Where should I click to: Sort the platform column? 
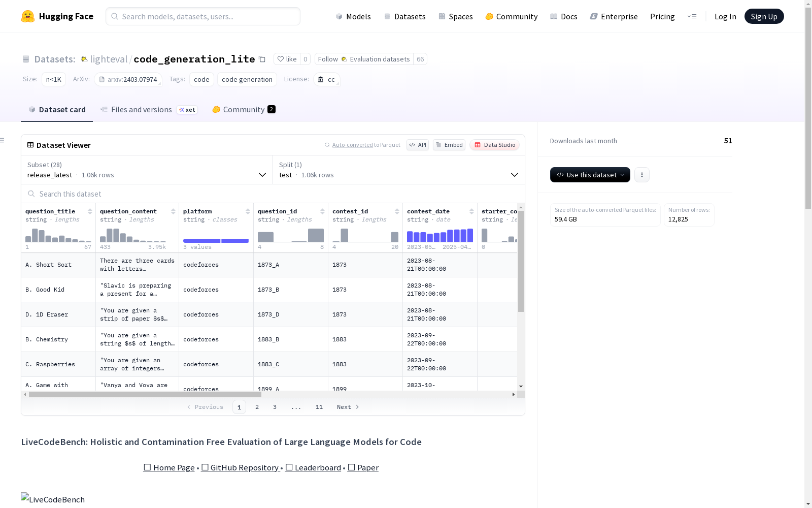pyautogui.click(x=248, y=211)
